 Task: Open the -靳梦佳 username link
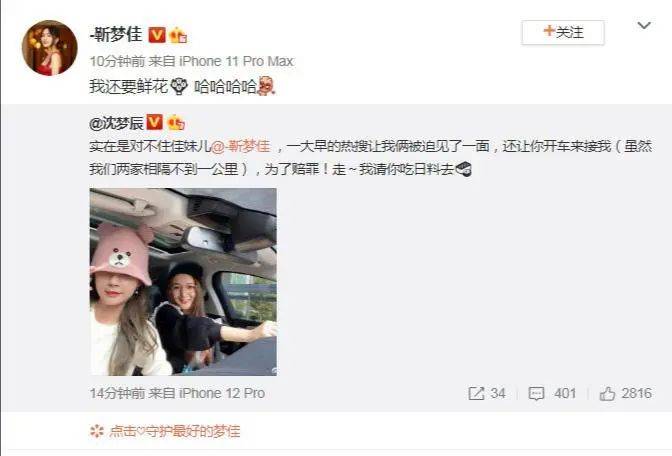pos(116,34)
